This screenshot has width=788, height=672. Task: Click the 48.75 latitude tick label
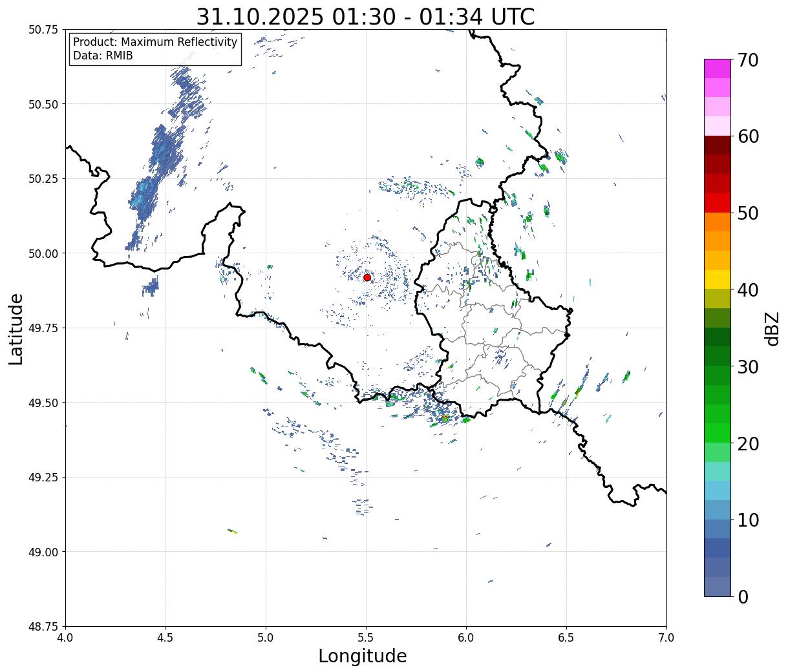(x=43, y=626)
